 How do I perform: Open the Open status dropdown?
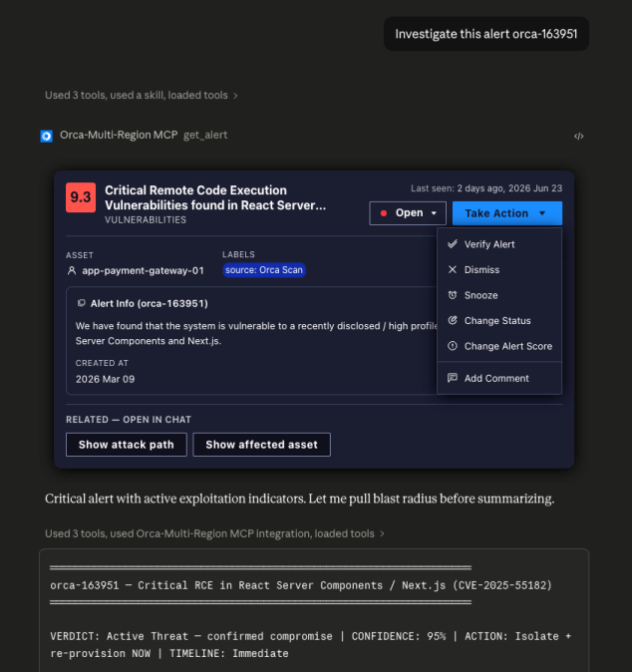click(x=408, y=213)
